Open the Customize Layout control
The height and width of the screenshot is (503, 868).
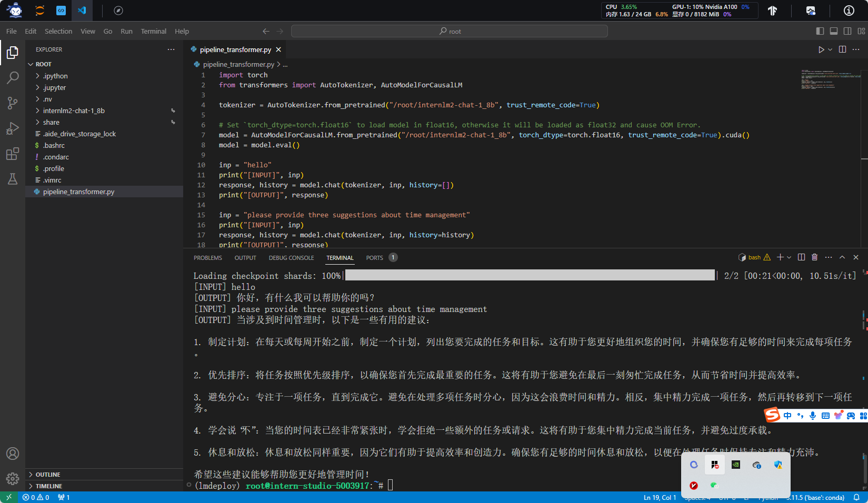[x=861, y=31]
